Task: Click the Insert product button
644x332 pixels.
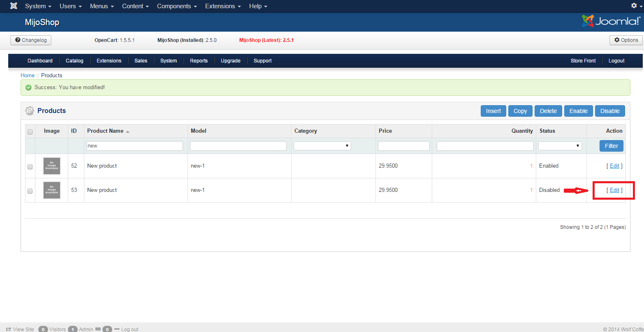Action: [x=493, y=111]
